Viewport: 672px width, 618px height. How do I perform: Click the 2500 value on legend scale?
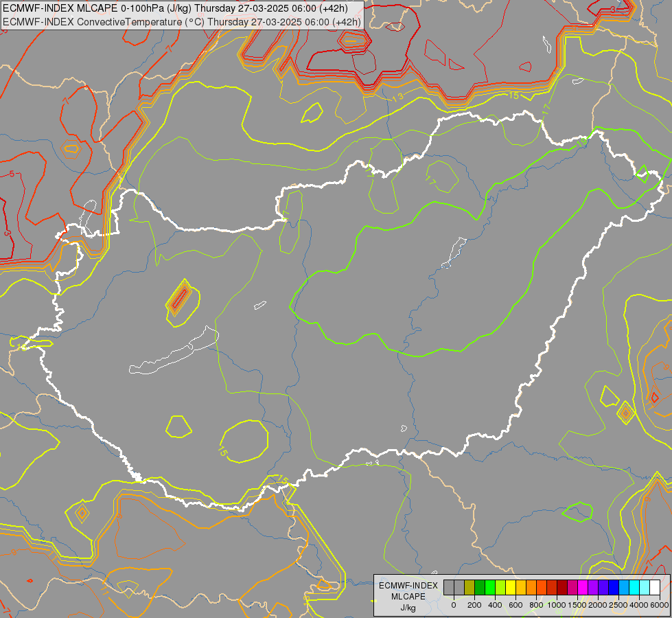(618, 605)
